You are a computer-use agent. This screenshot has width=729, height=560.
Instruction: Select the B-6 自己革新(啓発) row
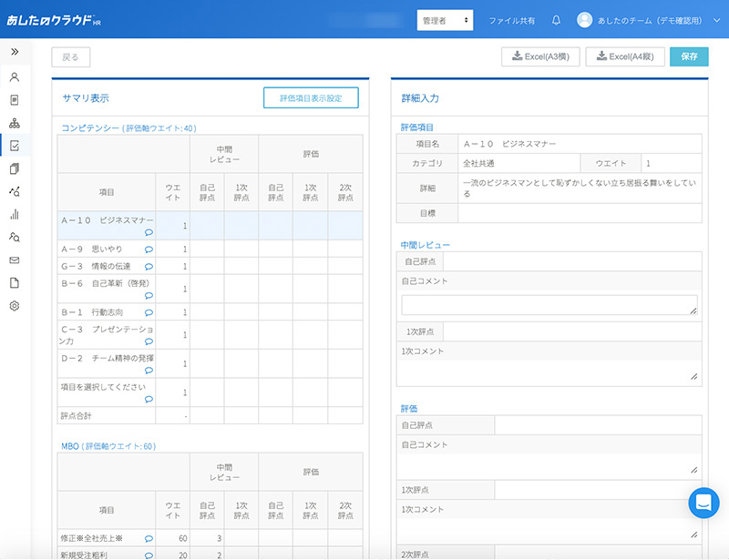(x=210, y=289)
